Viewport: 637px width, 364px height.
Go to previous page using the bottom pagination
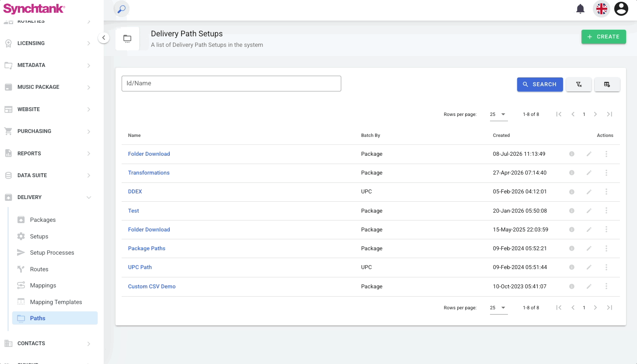click(573, 308)
